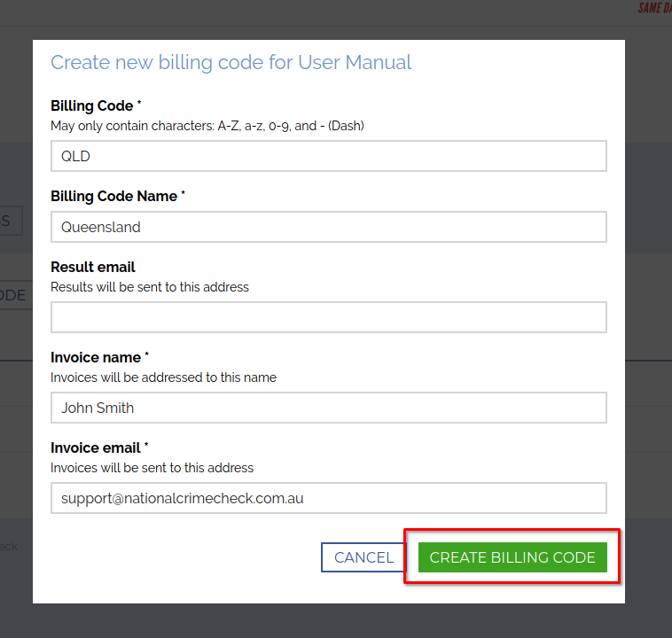The width and height of the screenshot is (672, 638).
Task: Click the dialog title 'Create new billing code'
Action: [231, 63]
